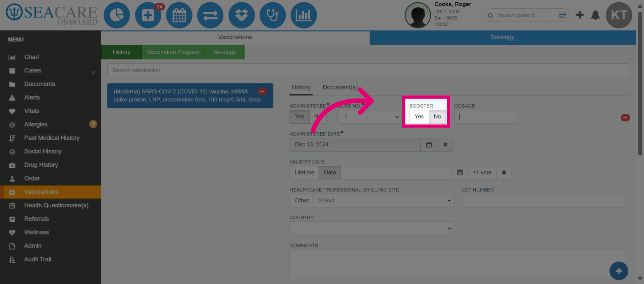This screenshot has width=644, height=284.
Task: Open the Country dropdown
Action: 372,228
